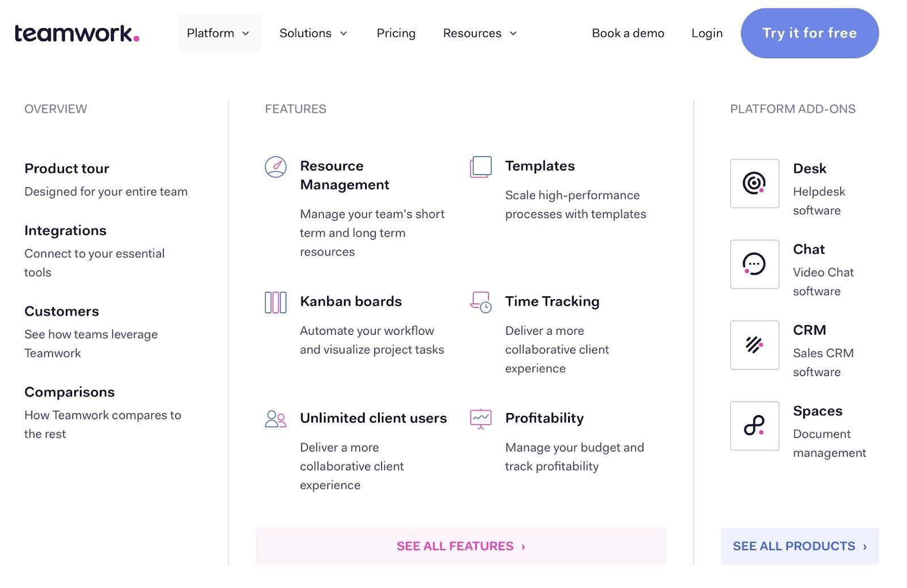Viewport: 907px width, 588px height.
Task: Click 'Designed for your entire team' text
Action: 106,191
